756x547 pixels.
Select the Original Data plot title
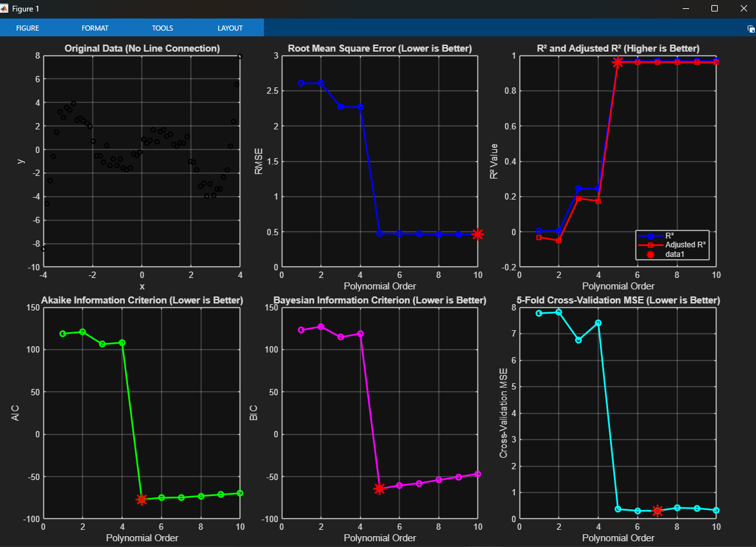(x=142, y=48)
